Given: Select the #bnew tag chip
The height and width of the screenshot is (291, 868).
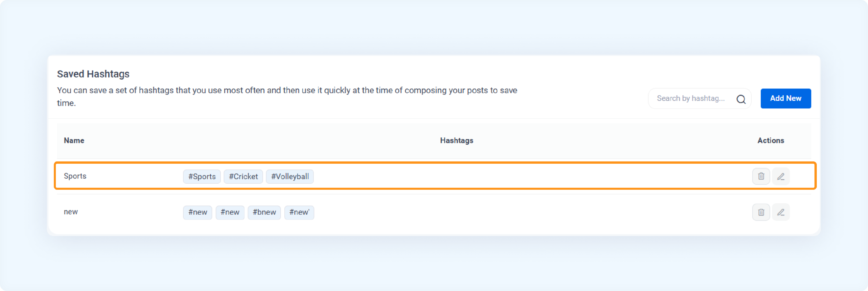Looking at the screenshot, I should tap(264, 212).
